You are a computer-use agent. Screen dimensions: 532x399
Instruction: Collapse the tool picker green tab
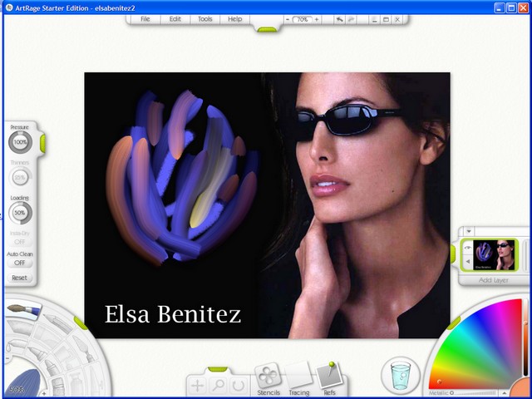[81, 323]
